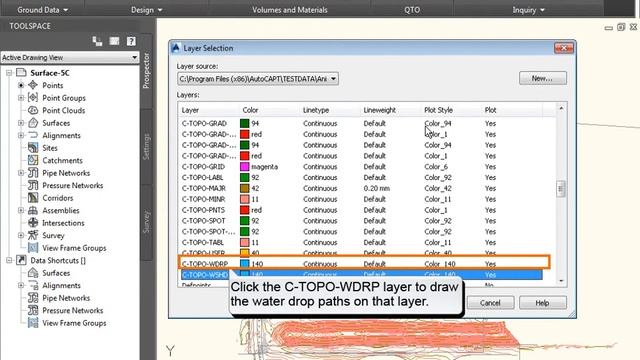Click the blue swatch of C-TOPO-WDRP
Screen dimensions: 640x360
point(244,264)
